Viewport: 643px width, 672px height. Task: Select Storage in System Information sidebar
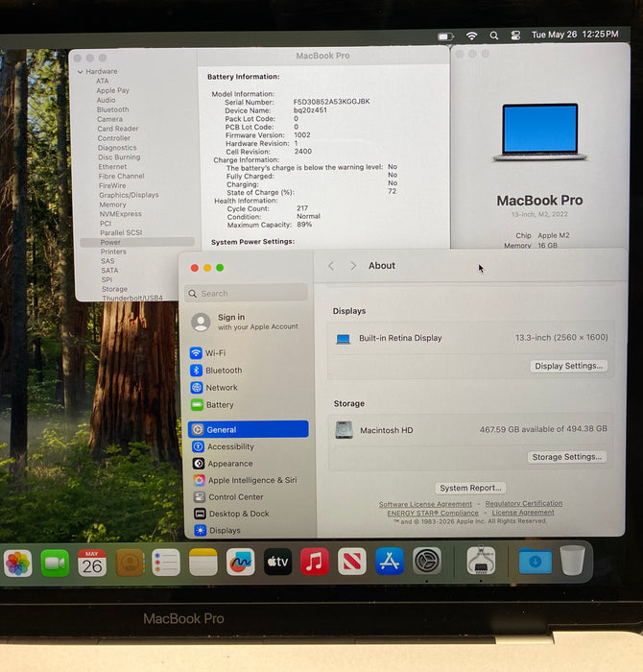[114, 289]
